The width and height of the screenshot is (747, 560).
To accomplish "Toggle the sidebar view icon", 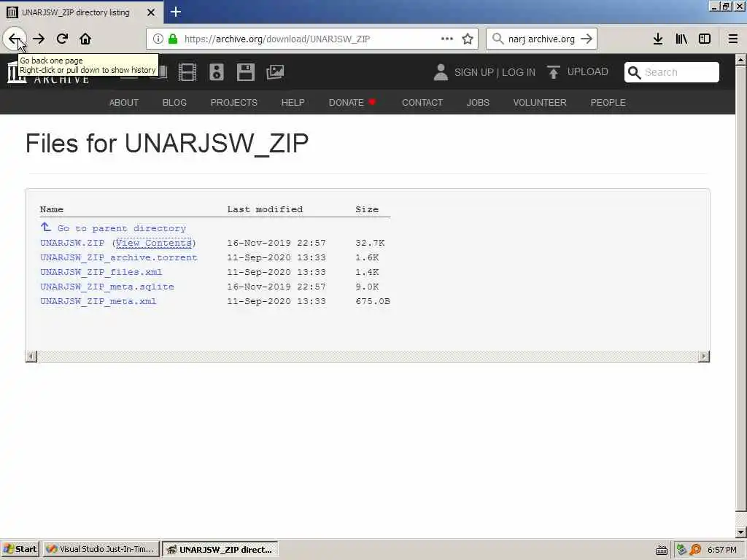I will click(x=705, y=39).
